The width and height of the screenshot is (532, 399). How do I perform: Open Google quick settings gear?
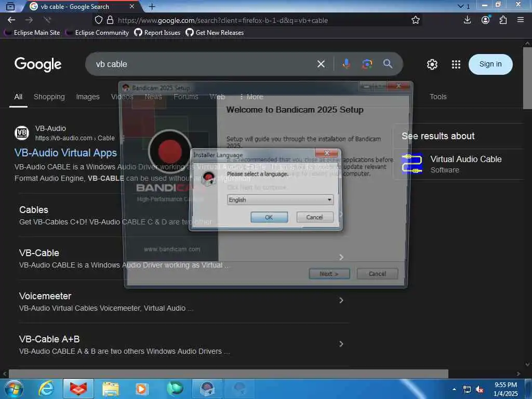432,64
